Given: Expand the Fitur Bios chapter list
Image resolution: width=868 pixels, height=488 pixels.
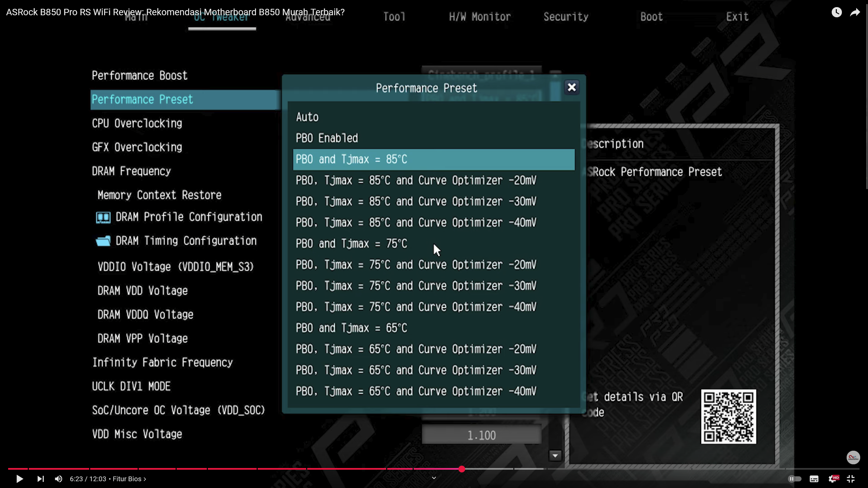Looking at the screenshot, I should (x=129, y=479).
